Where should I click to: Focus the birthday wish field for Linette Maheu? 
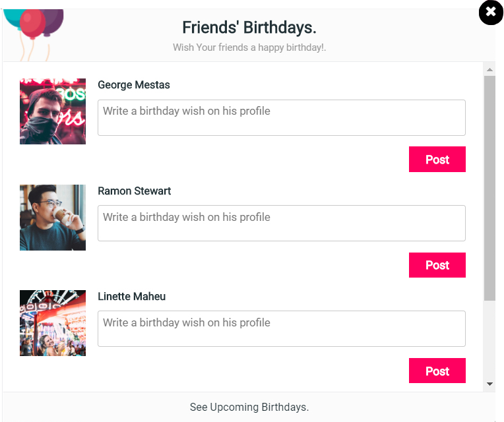click(x=282, y=329)
